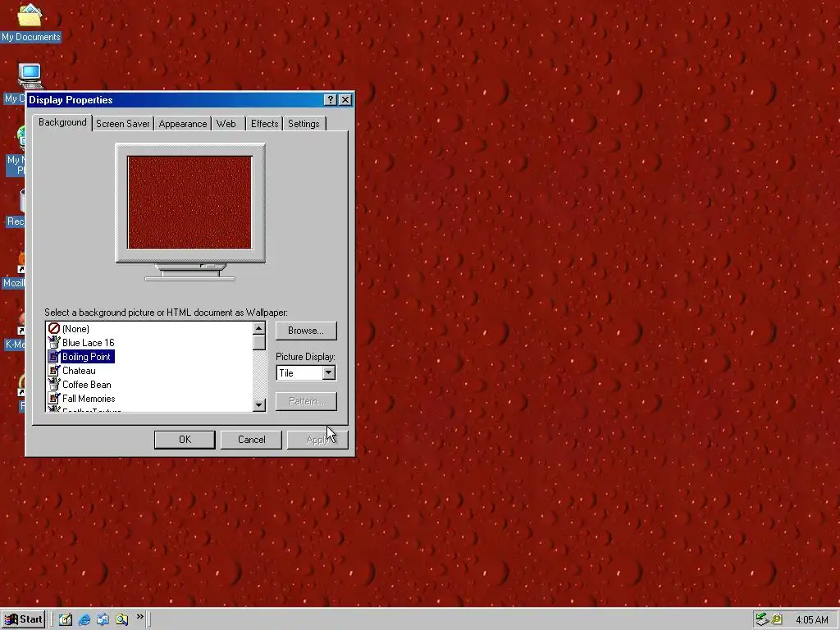The height and width of the screenshot is (630, 840).
Task: Open Outlook Express from quick launch
Action: (x=103, y=619)
